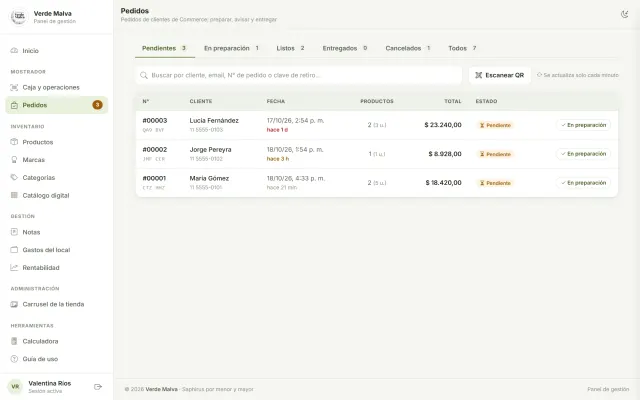Click the Categorías tag icon

click(x=14, y=178)
